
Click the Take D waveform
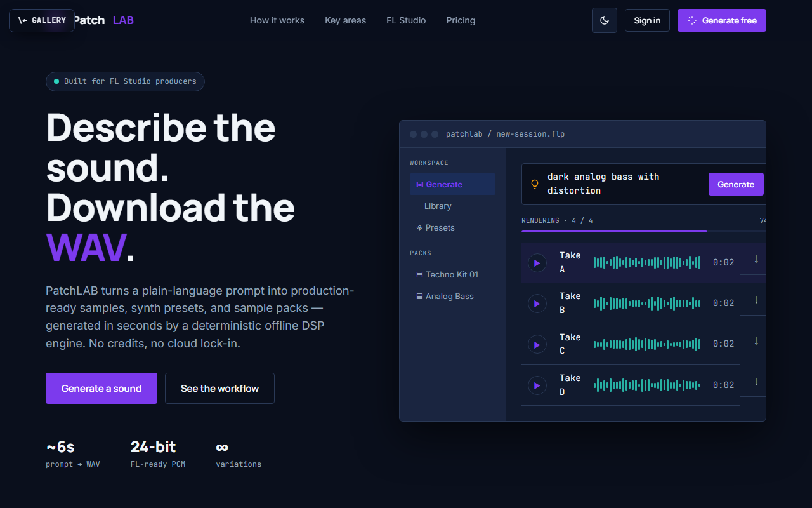pos(647,385)
